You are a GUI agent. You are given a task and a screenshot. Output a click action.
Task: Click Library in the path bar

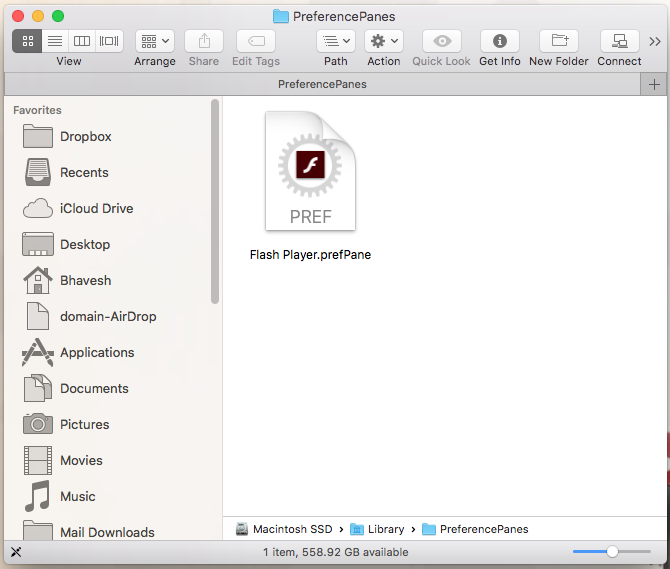(377, 529)
